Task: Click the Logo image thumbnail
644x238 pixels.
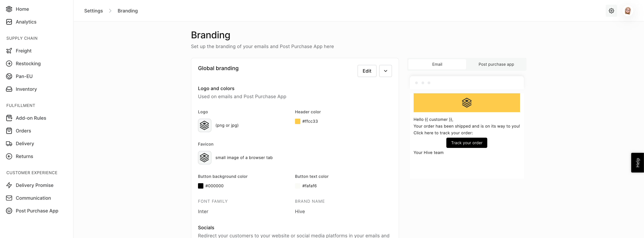Action: click(205, 125)
